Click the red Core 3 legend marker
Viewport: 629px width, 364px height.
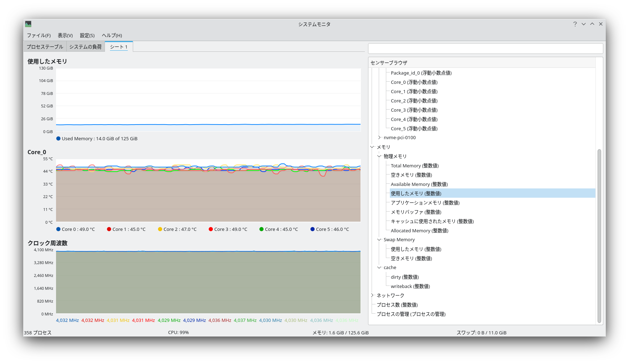(x=210, y=229)
